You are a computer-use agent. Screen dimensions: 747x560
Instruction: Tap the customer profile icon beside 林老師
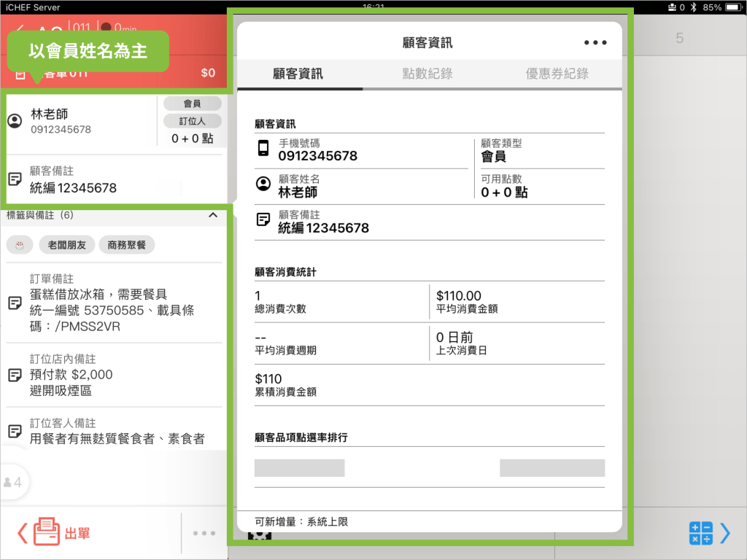[15, 121]
